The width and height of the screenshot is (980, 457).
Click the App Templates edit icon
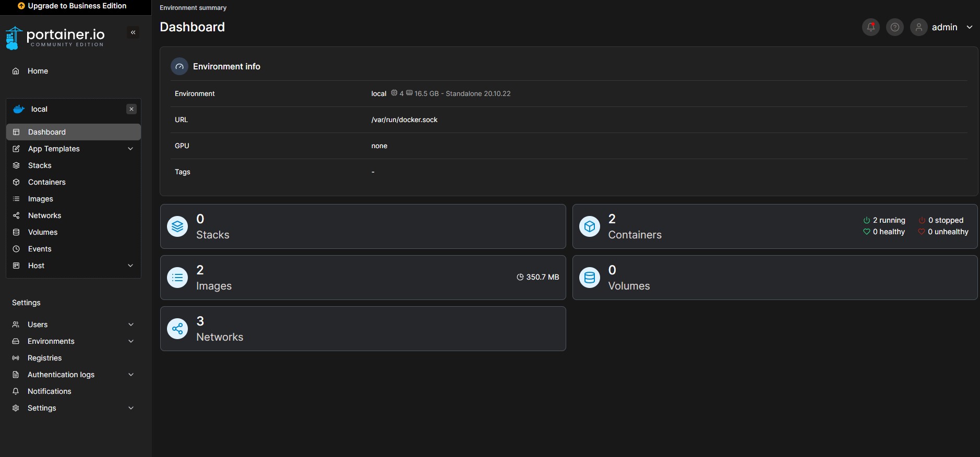click(x=16, y=149)
